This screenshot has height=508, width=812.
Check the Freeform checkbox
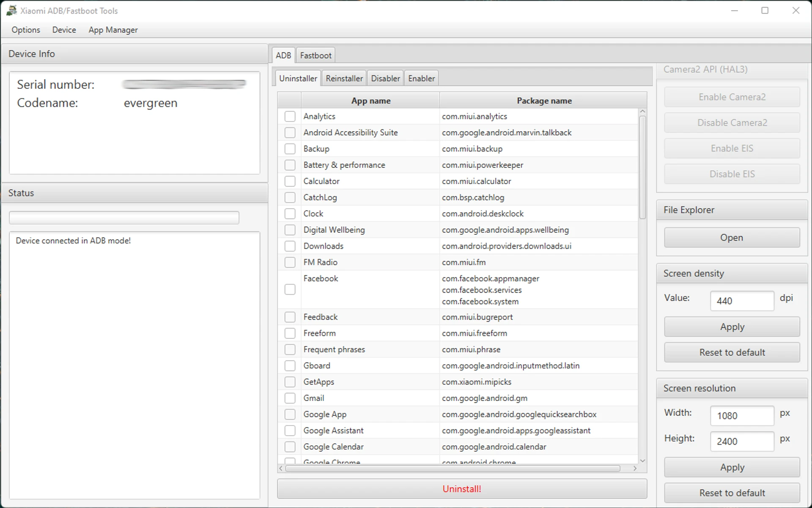[290, 333]
